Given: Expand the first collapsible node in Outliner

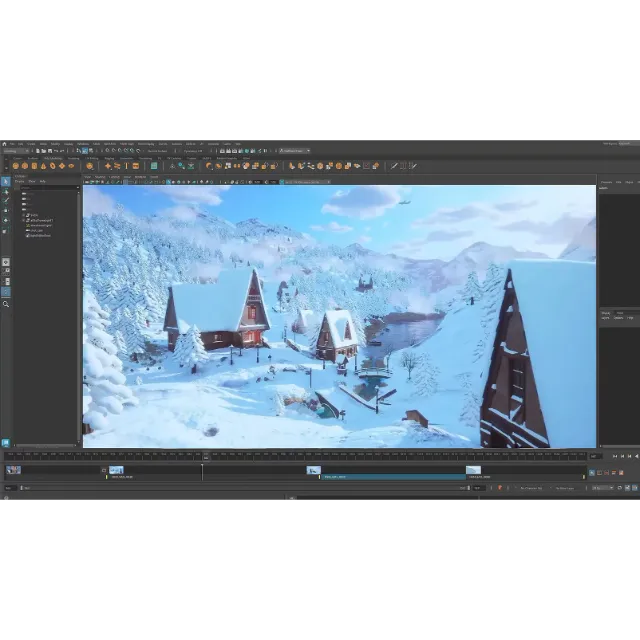Looking at the screenshot, I should pyautogui.click(x=23, y=215).
